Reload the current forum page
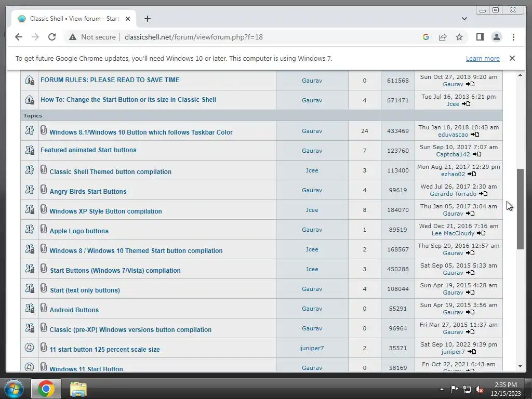Viewport: 532px width, 399px height. [52, 37]
